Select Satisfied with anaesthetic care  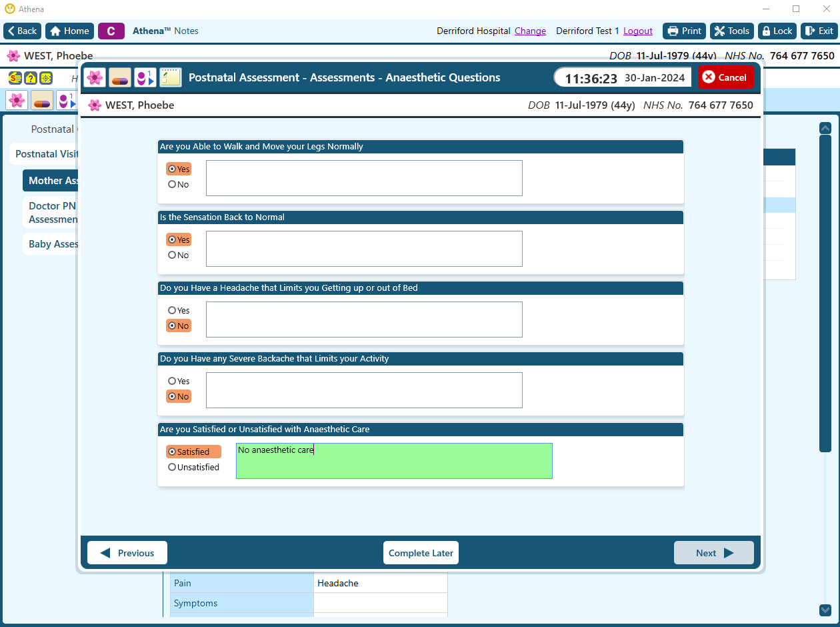[x=193, y=452]
